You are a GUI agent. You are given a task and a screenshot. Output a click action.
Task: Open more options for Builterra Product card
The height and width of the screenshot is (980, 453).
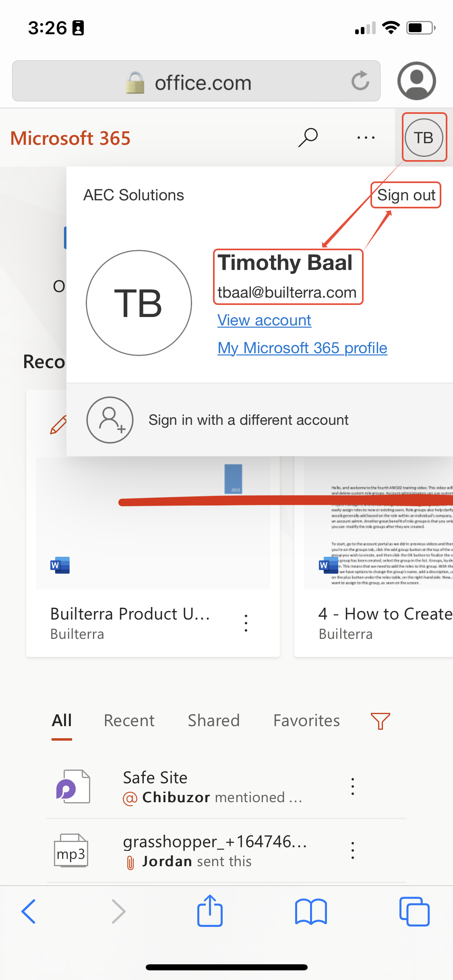tap(246, 623)
